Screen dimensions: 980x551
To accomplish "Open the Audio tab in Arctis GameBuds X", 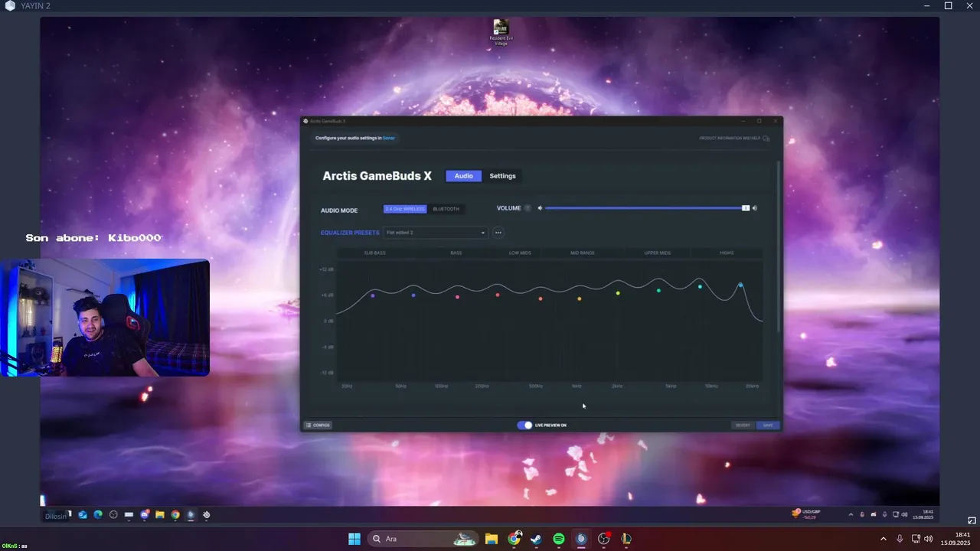I will pyautogui.click(x=464, y=176).
